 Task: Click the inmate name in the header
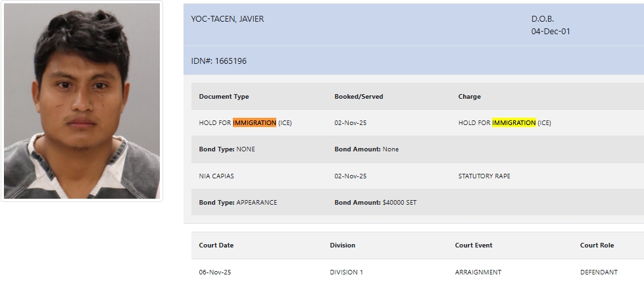(x=227, y=19)
